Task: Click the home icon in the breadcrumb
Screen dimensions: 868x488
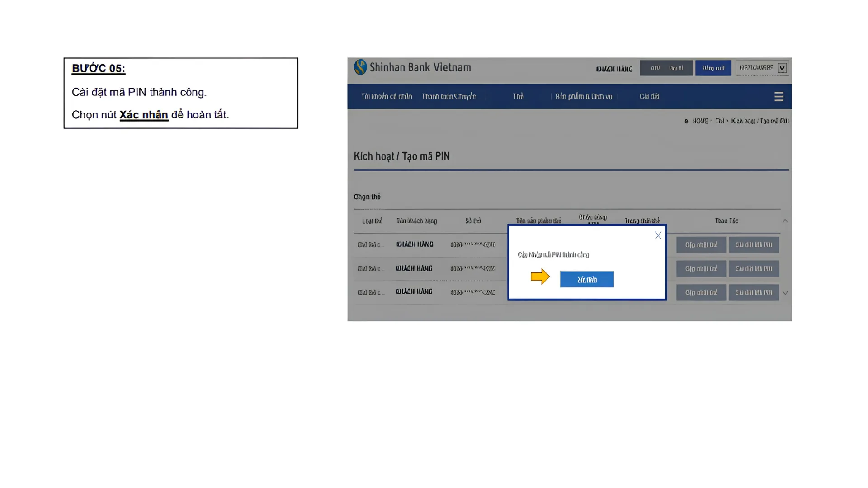Action: (686, 121)
